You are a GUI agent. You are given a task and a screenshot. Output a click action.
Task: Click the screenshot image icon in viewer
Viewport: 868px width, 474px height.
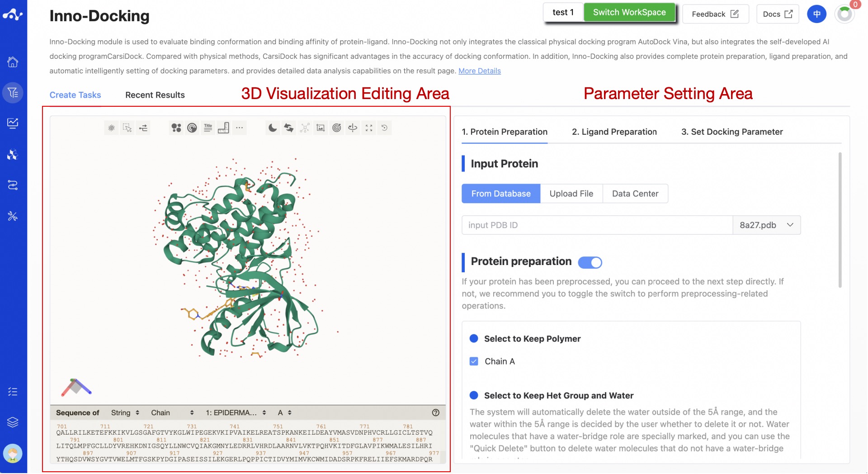tap(321, 128)
